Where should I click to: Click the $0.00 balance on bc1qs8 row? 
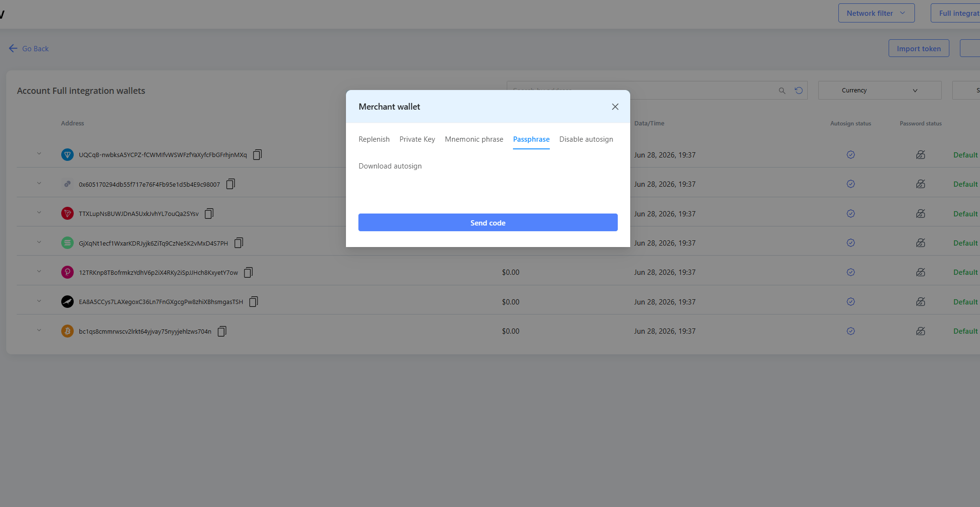[x=511, y=331]
